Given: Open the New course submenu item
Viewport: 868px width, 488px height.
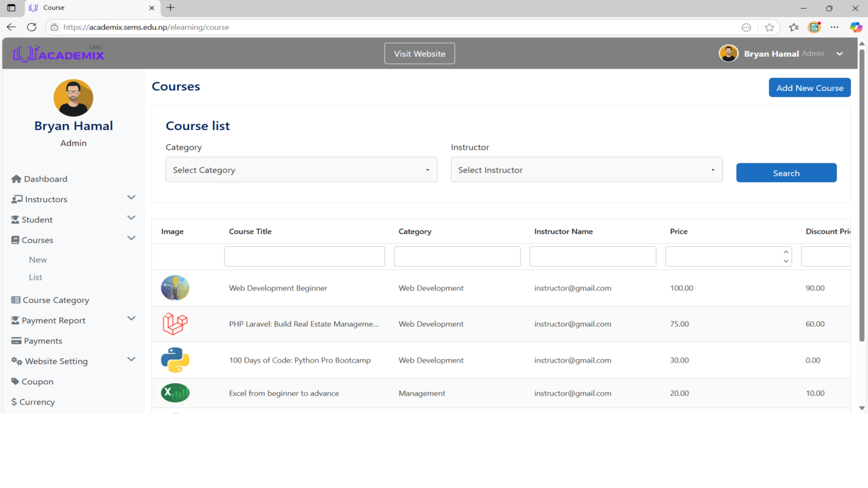Looking at the screenshot, I should tap(38, 260).
